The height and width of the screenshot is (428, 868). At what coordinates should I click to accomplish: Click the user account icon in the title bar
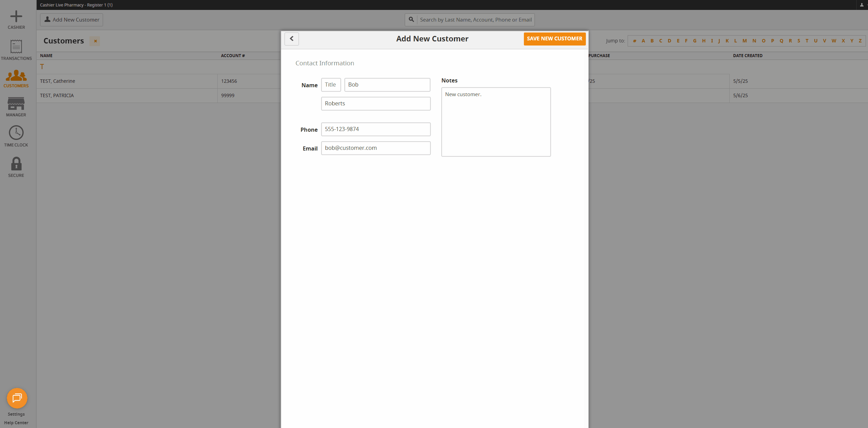(861, 5)
